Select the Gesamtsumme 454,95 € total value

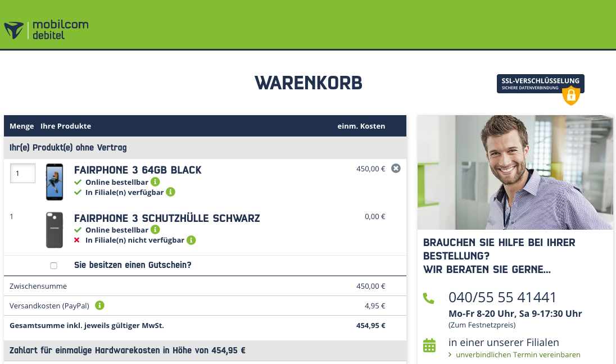pyautogui.click(x=370, y=325)
